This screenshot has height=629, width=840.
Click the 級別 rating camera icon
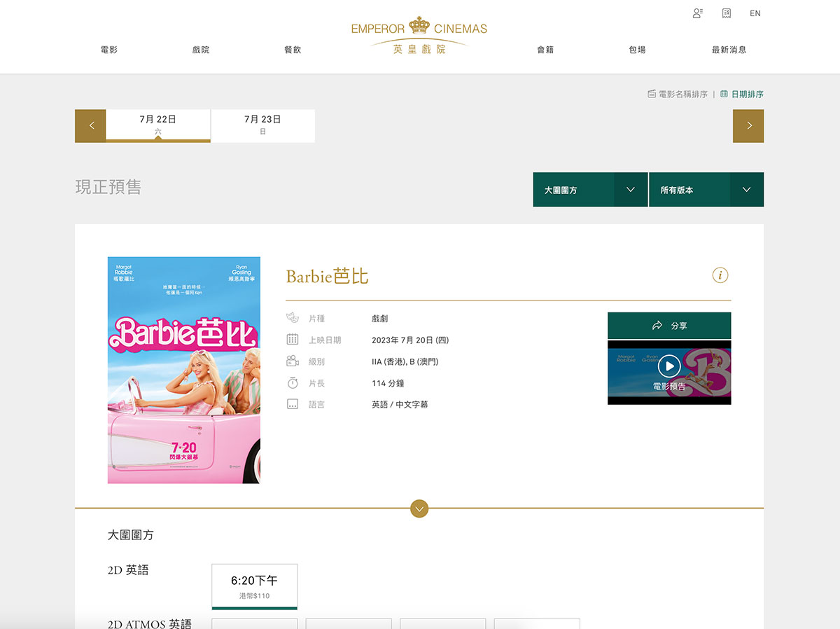coord(293,361)
